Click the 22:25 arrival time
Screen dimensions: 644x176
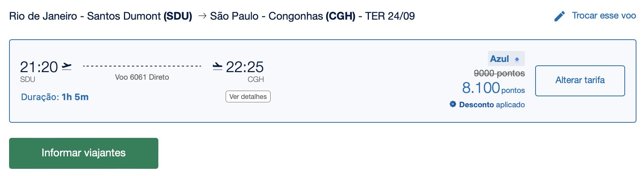point(245,67)
